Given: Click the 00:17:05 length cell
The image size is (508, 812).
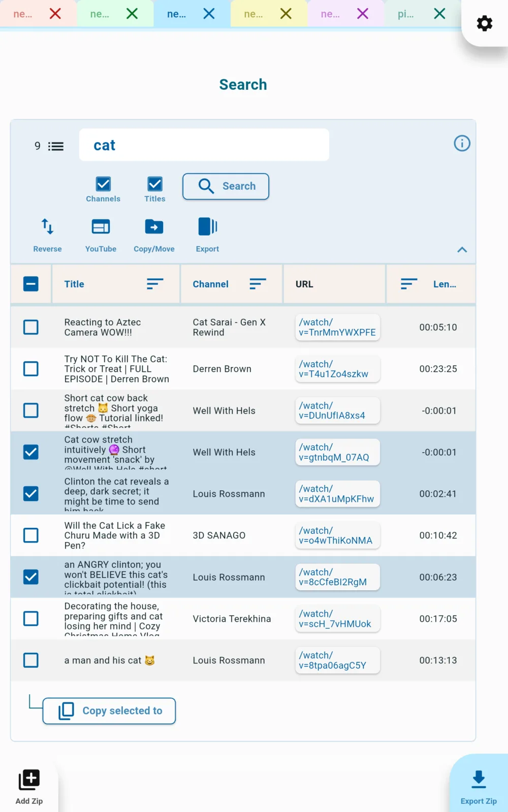Looking at the screenshot, I should click(438, 619).
